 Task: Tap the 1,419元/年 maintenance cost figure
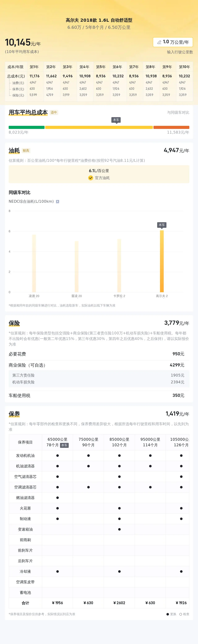coord(177,414)
